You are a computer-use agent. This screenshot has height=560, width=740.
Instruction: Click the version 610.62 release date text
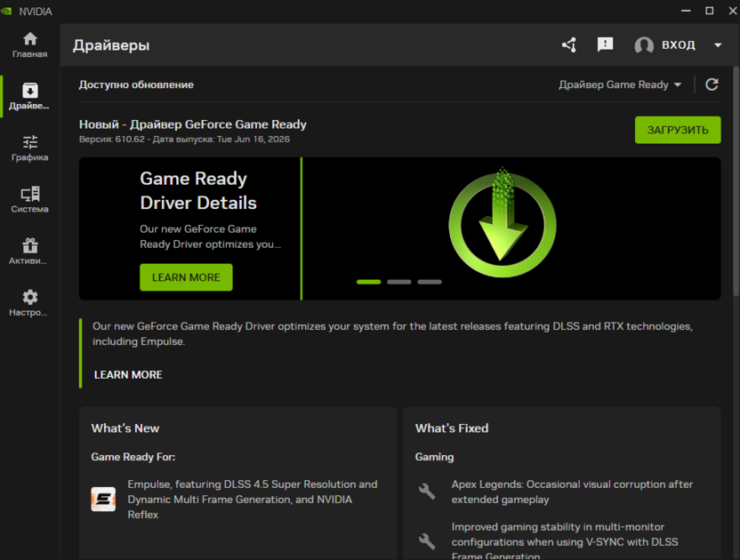tap(184, 140)
